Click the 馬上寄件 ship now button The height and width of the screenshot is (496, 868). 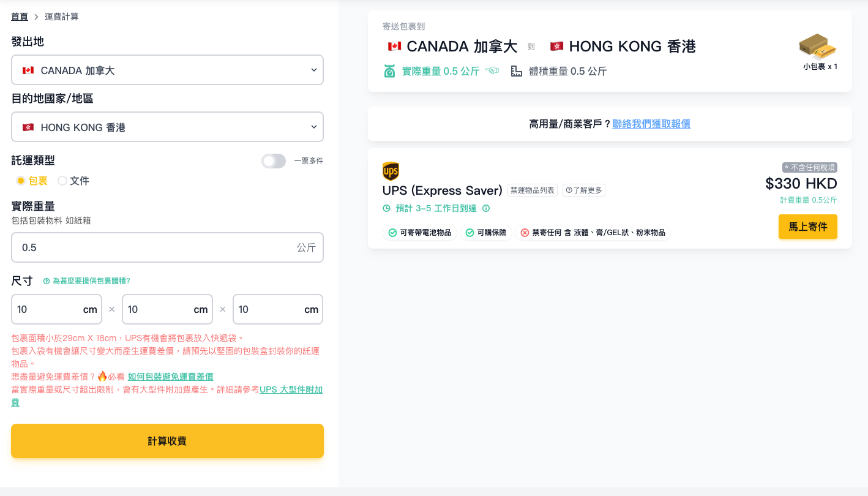tap(807, 227)
